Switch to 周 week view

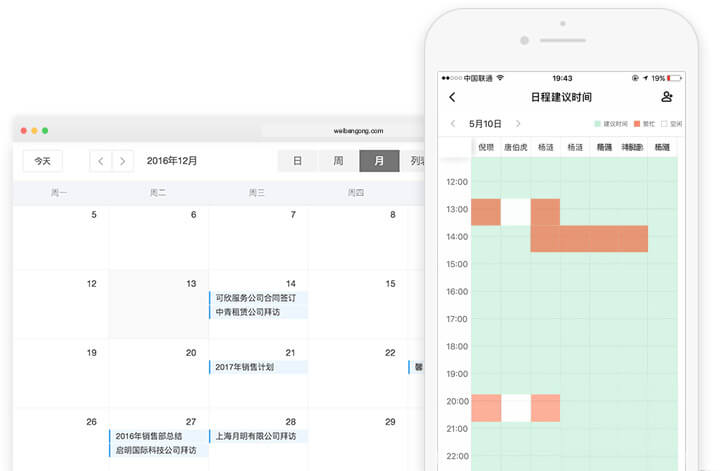pos(338,161)
